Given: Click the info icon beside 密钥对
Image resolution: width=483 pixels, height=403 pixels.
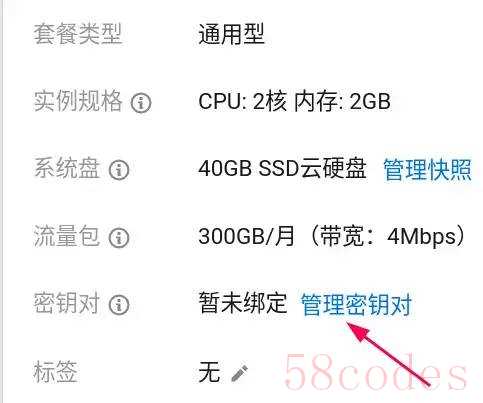Looking at the screenshot, I should [x=119, y=305].
